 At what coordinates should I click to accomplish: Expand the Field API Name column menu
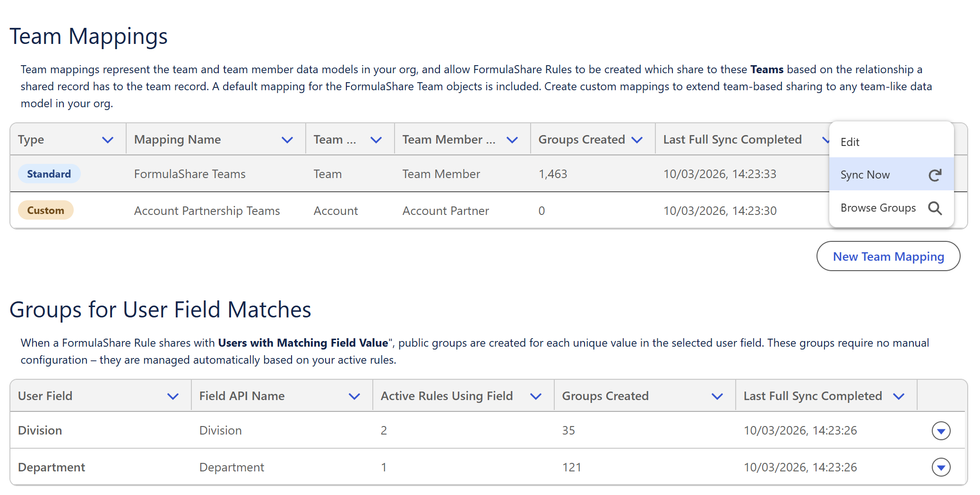pos(354,397)
